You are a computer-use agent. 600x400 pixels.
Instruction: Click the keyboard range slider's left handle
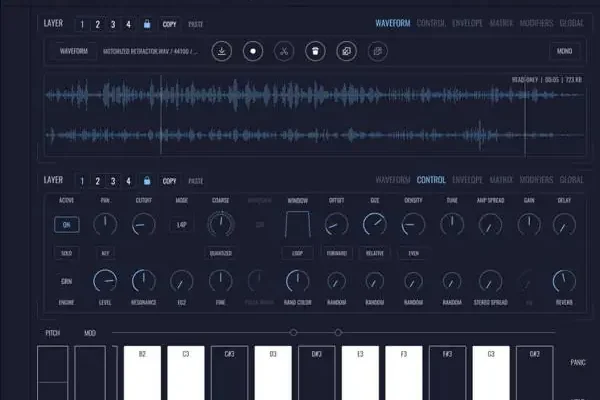293,332
